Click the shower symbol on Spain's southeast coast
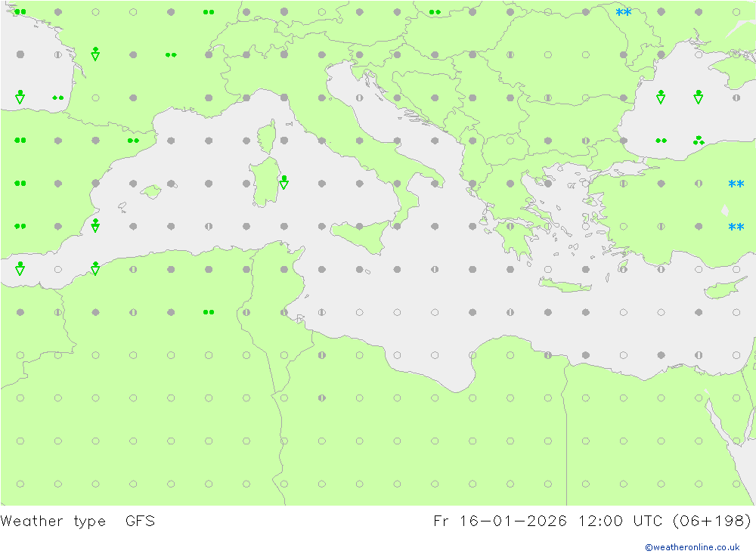Image resolution: width=756 pixels, height=554 pixels. pyautogui.click(x=95, y=225)
